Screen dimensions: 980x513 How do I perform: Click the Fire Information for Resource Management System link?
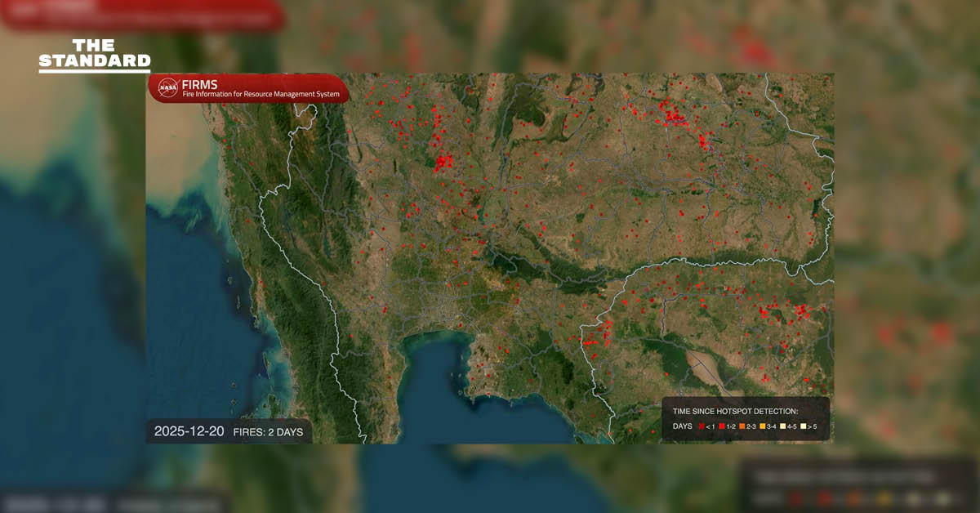click(x=261, y=95)
